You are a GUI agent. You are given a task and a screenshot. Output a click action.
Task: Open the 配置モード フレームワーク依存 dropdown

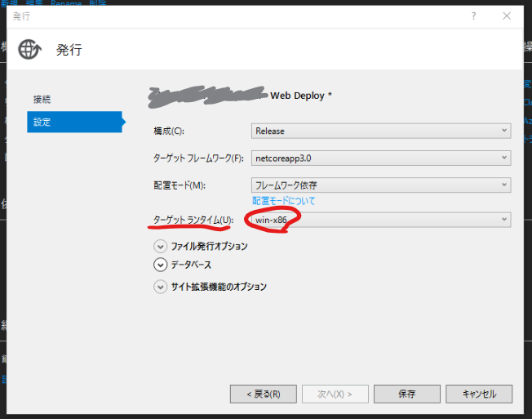381,185
